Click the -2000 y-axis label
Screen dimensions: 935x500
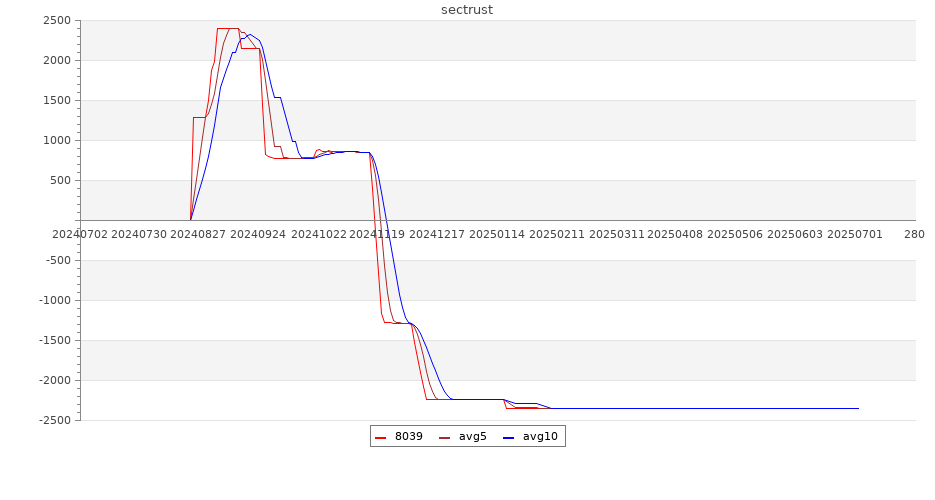click(55, 380)
